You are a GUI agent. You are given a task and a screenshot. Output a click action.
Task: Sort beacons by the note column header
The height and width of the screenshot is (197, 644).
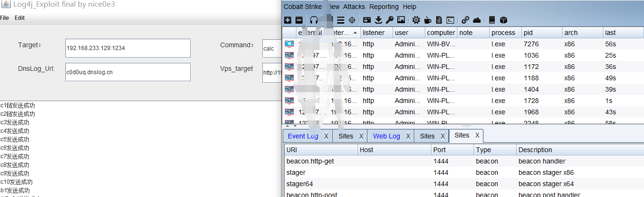[x=473, y=33]
